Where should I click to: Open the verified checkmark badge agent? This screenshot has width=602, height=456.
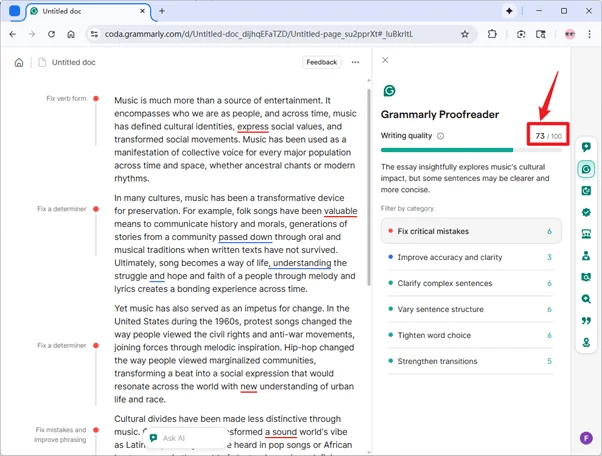click(x=586, y=212)
